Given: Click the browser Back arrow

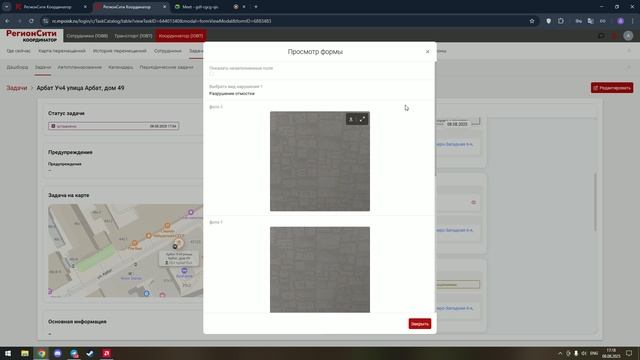Looking at the screenshot, I should click(8, 21).
